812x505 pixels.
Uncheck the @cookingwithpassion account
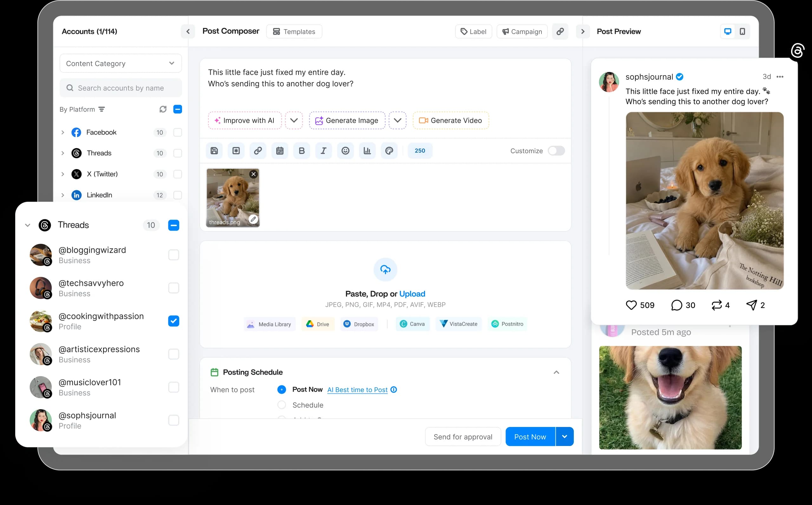tap(174, 321)
